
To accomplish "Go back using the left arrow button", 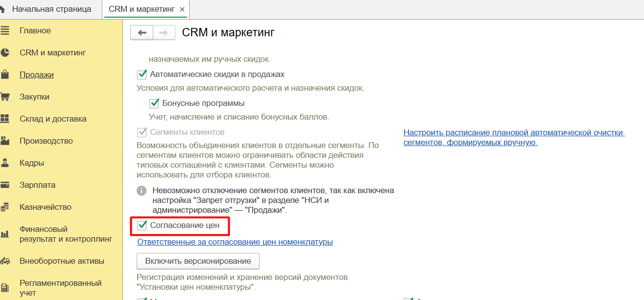I will point(142,33).
